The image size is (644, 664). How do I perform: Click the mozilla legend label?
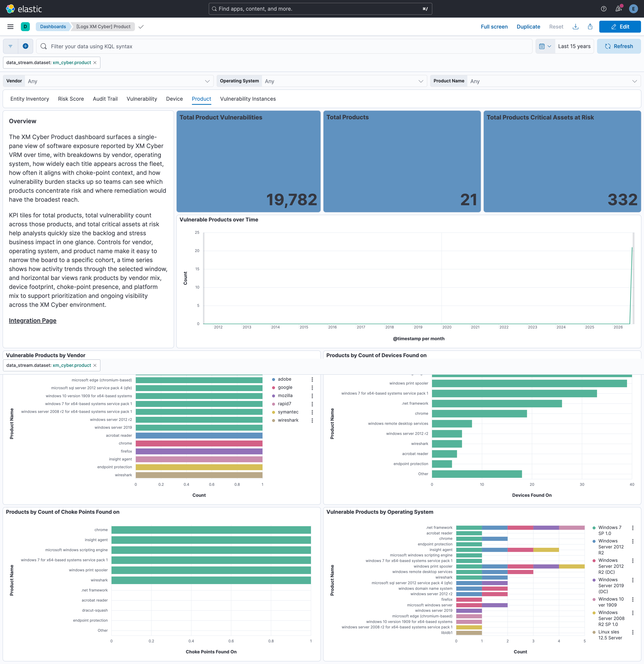(x=285, y=396)
